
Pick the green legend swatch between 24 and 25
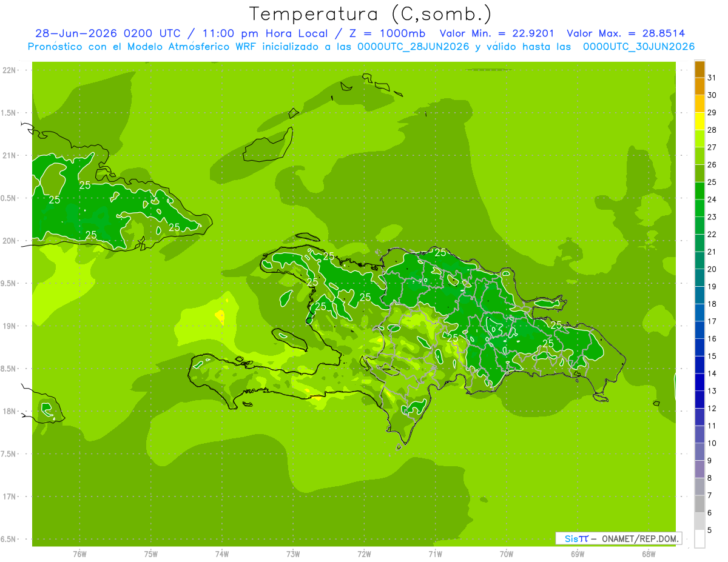coord(699,191)
